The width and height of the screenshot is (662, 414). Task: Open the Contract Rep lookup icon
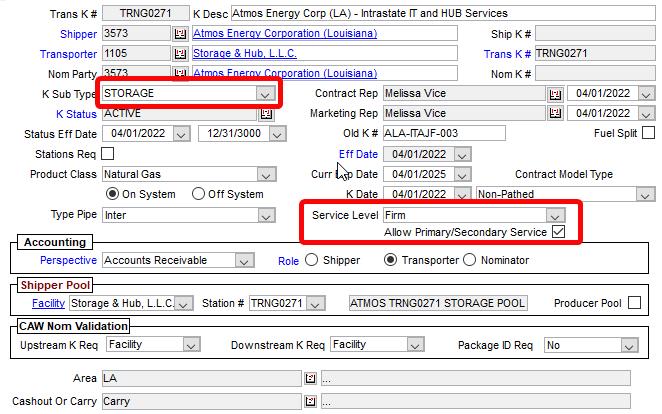(555, 94)
